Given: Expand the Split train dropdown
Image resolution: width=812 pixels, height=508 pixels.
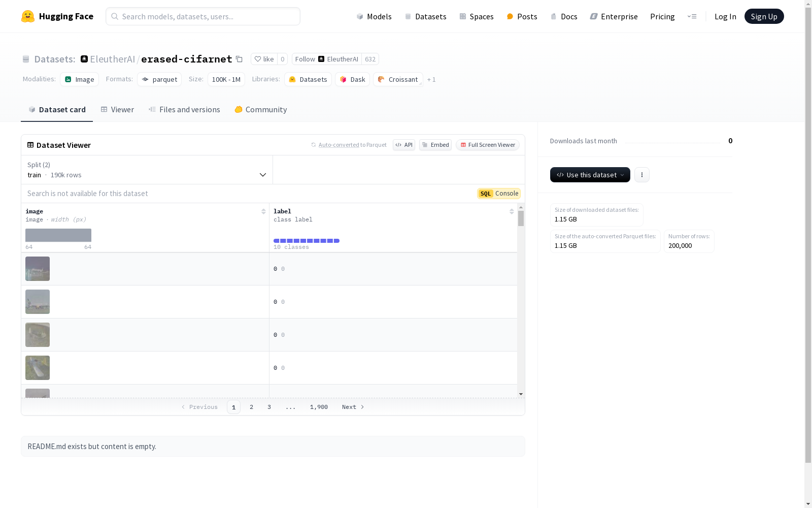Looking at the screenshot, I should (147, 170).
